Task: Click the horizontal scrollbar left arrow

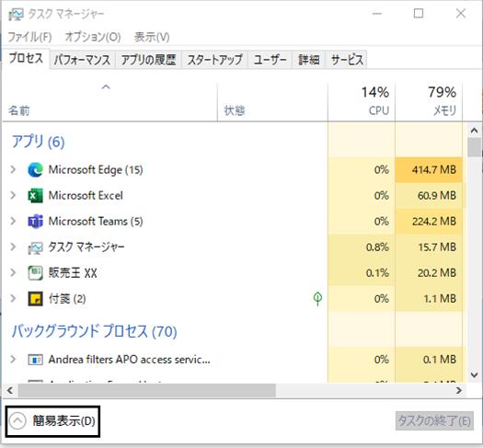Action: tap(10, 391)
